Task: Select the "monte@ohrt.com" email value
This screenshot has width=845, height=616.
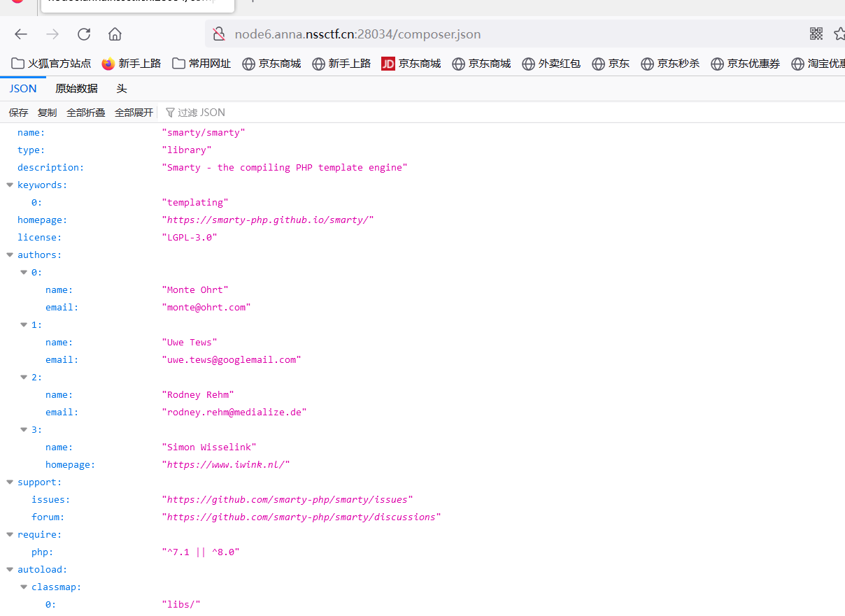Action: pyautogui.click(x=206, y=308)
